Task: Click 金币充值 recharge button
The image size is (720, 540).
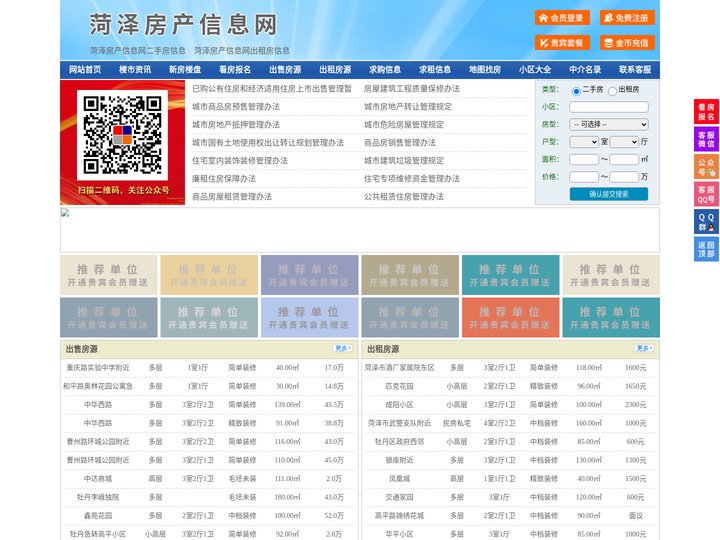Action: point(627,43)
